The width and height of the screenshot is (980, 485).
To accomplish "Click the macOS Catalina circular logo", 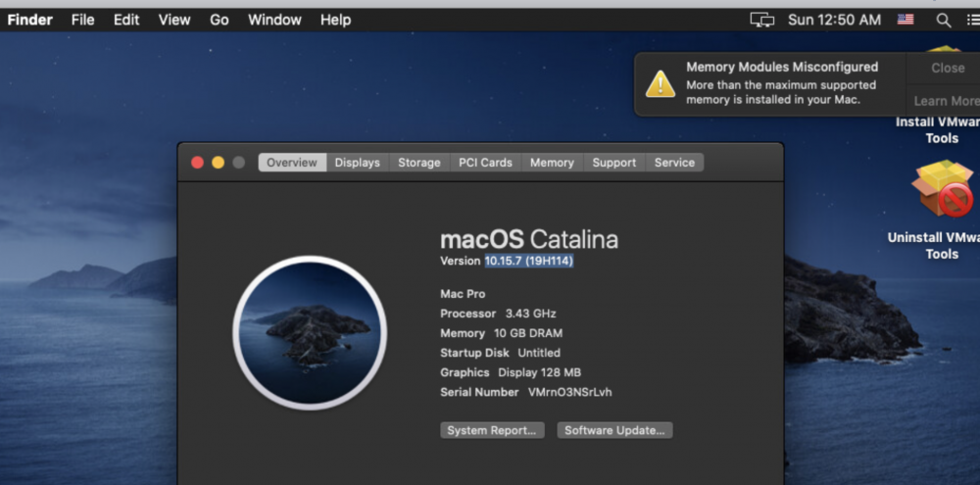I will coord(310,332).
